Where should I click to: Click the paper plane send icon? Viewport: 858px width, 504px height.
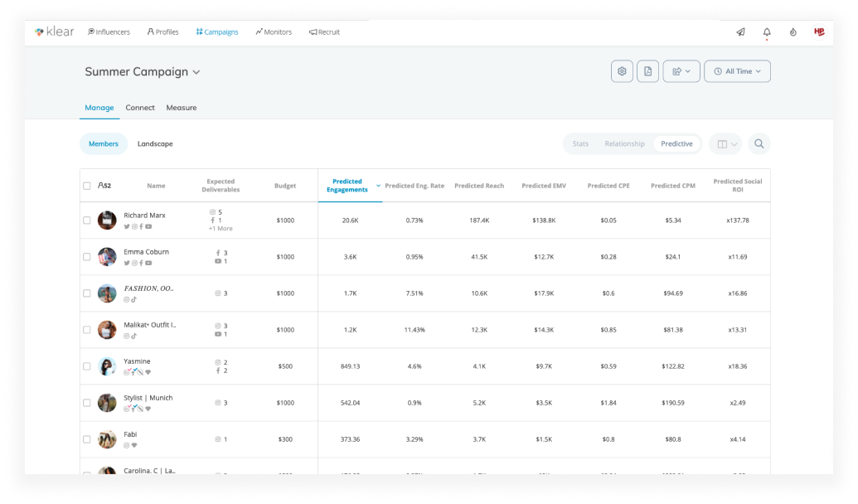[740, 32]
